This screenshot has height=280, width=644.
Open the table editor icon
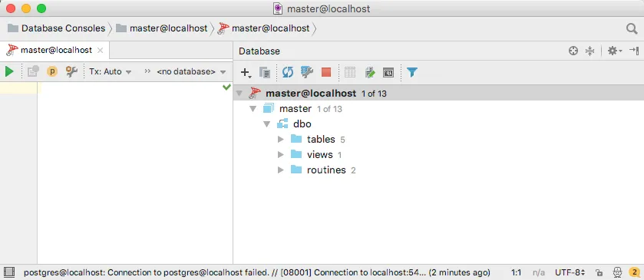click(349, 72)
